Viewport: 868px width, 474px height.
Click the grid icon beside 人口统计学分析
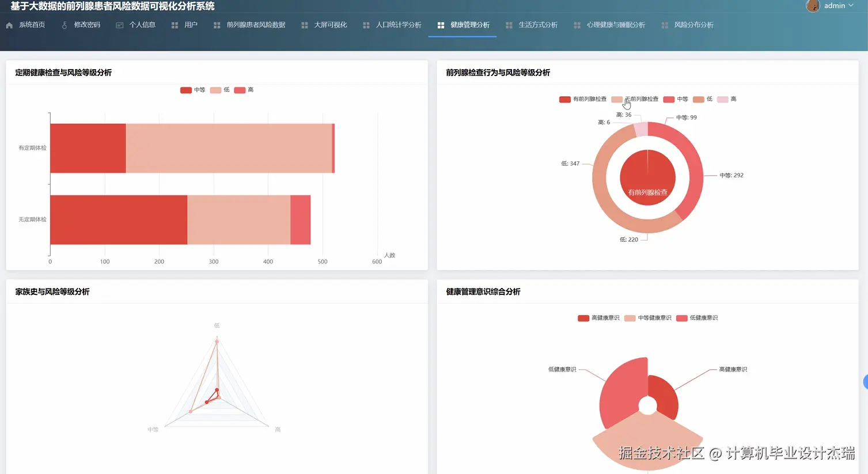366,25
